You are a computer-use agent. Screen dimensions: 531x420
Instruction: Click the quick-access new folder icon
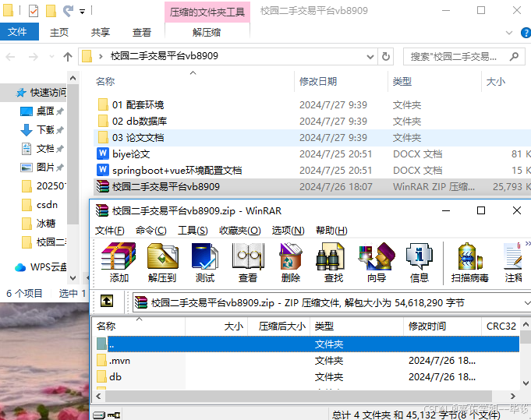51,11
